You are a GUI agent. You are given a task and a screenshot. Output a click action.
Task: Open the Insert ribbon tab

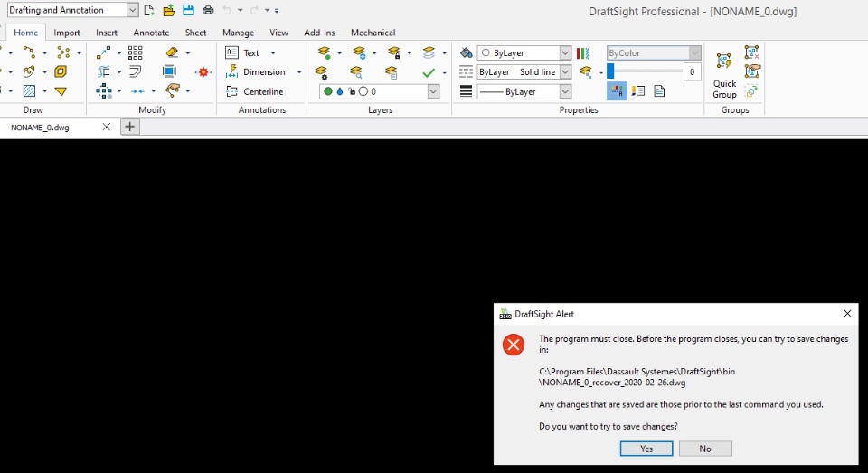[107, 33]
